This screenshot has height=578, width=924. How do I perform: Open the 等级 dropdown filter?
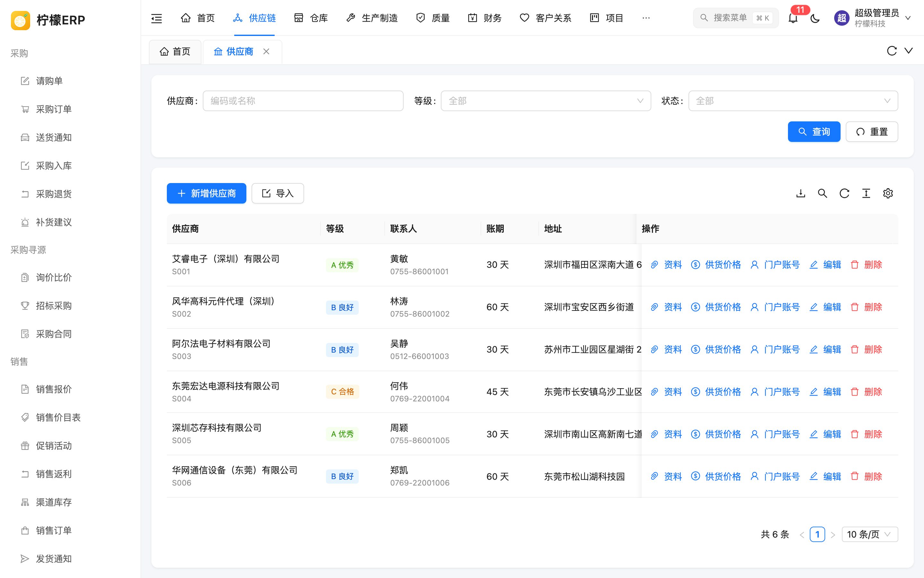click(x=546, y=101)
